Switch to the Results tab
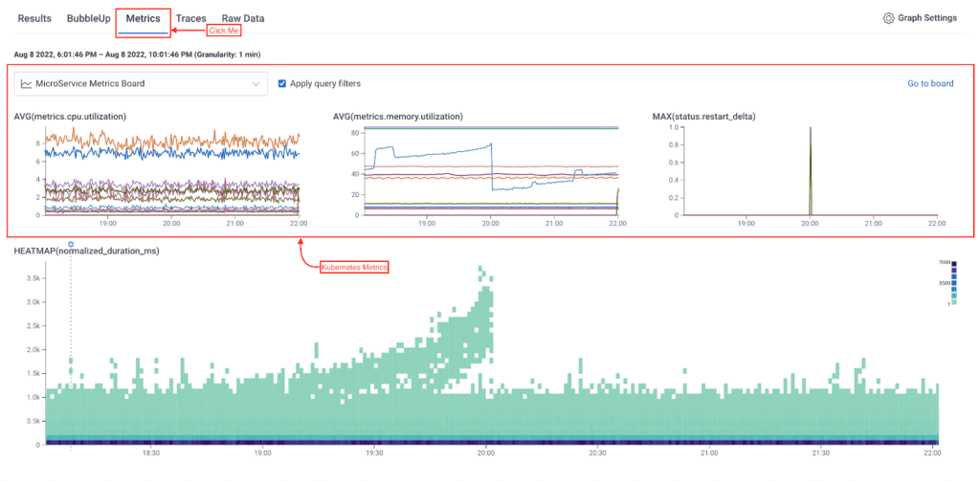 [34, 18]
